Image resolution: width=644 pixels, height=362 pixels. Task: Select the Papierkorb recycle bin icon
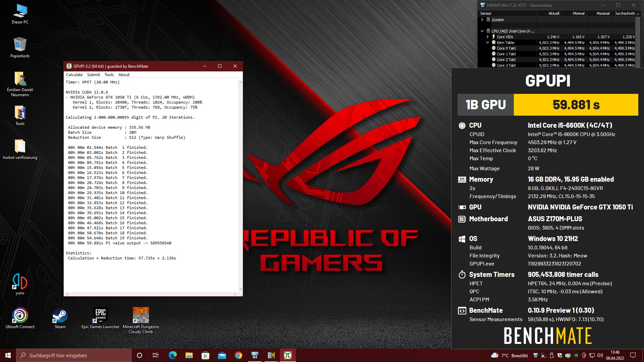click(20, 48)
